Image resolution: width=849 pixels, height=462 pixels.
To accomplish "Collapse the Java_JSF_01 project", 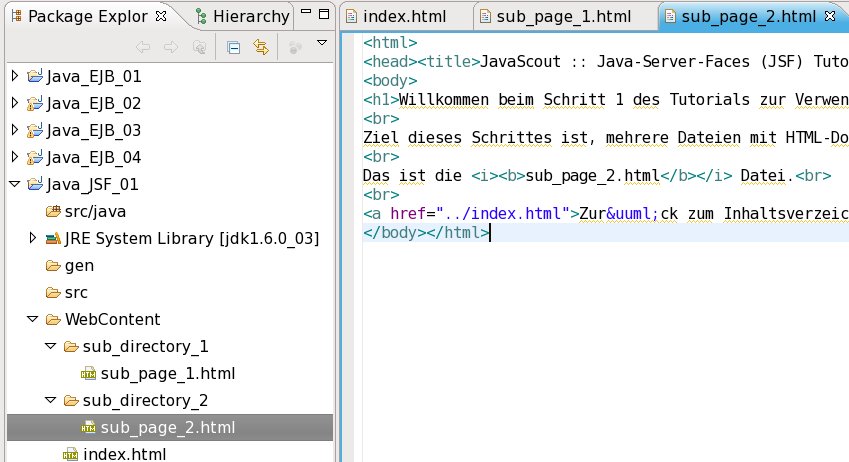I will (14, 184).
